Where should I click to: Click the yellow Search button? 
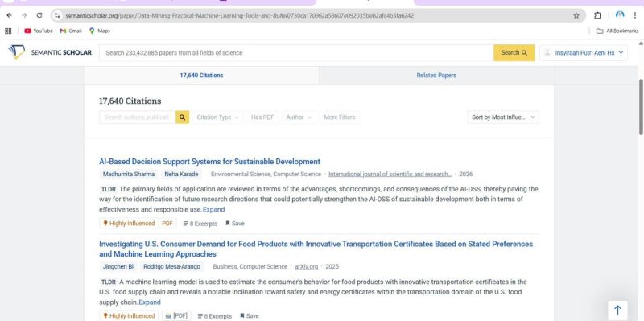click(x=514, y=52)
